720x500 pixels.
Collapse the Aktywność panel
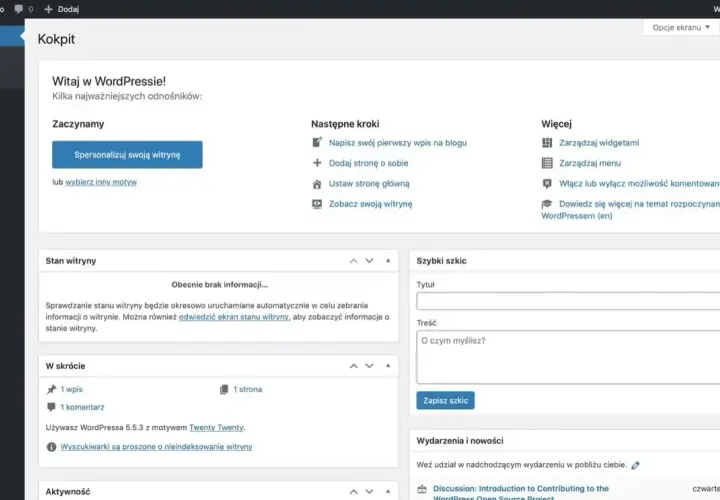(388, 492)
